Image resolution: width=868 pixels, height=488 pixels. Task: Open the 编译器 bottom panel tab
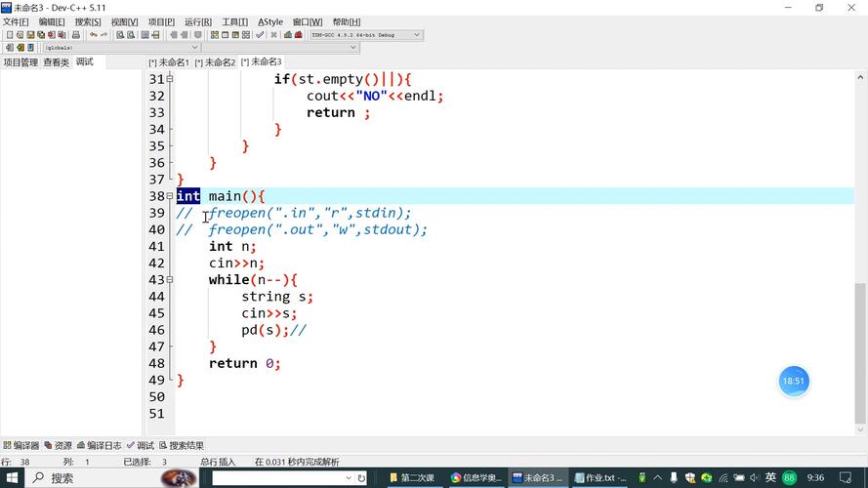click(x=21, y=445)
